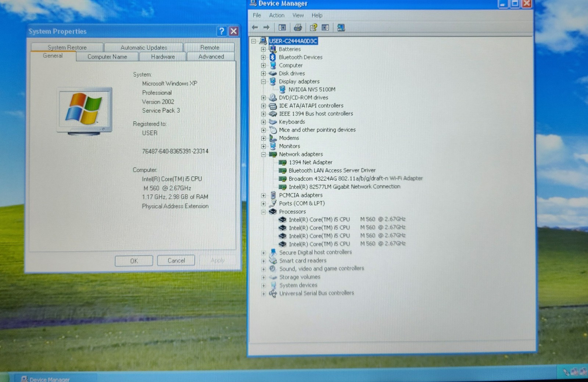588x382 pixels.
Task: Switch to the Hardware tab
Action: (x=163, y=57)
